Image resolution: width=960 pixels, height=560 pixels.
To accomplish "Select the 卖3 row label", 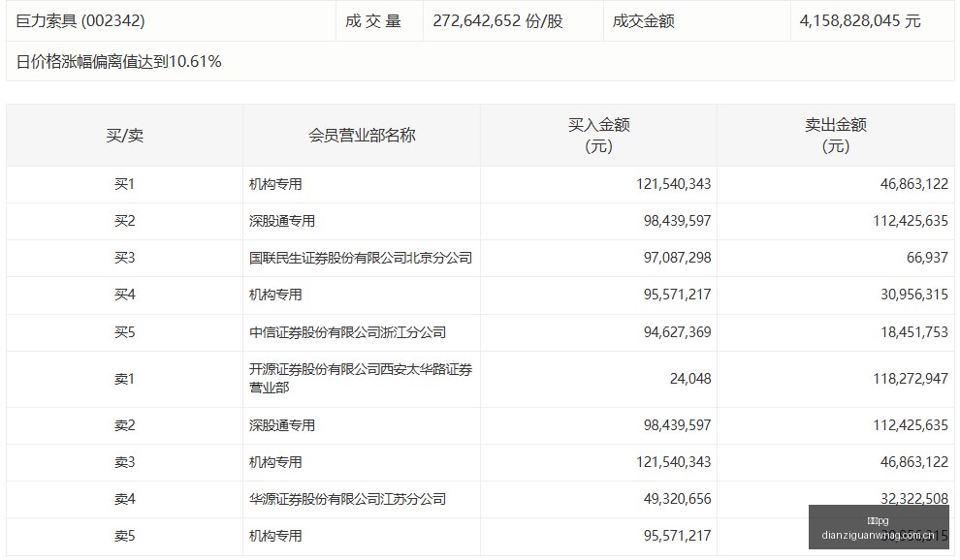I will [124, 462].
